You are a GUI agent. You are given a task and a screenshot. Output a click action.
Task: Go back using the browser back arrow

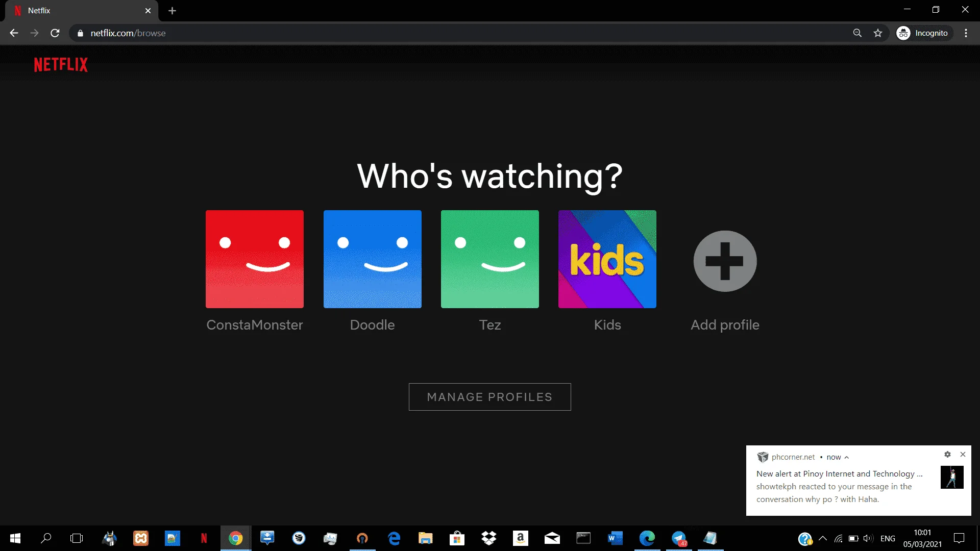click(14, 33)
